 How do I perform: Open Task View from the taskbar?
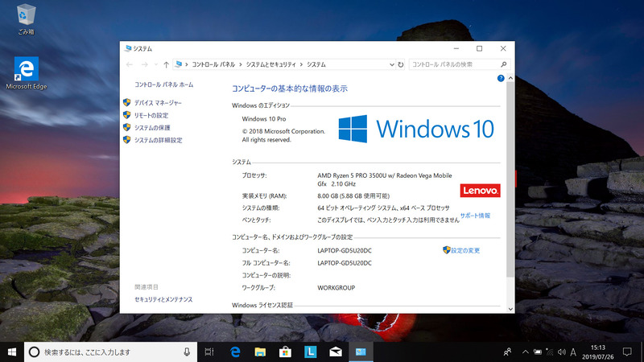click(209, 352)
